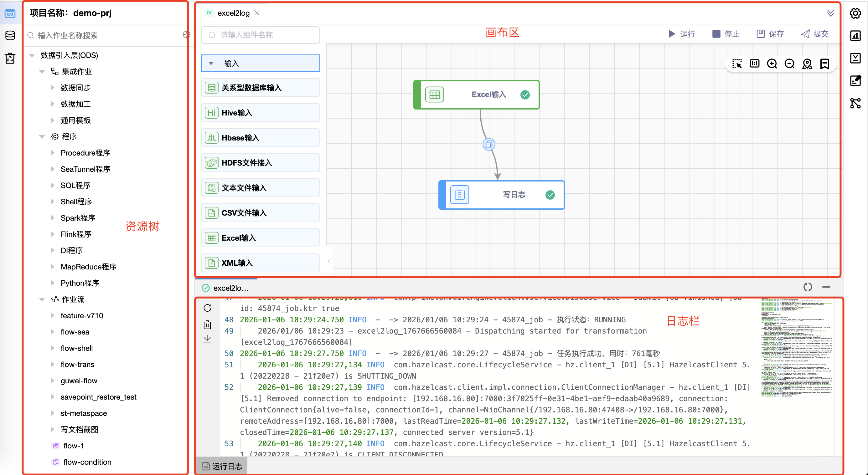
Task: Open the database icon in left sidebar
Action: point(10,35)
